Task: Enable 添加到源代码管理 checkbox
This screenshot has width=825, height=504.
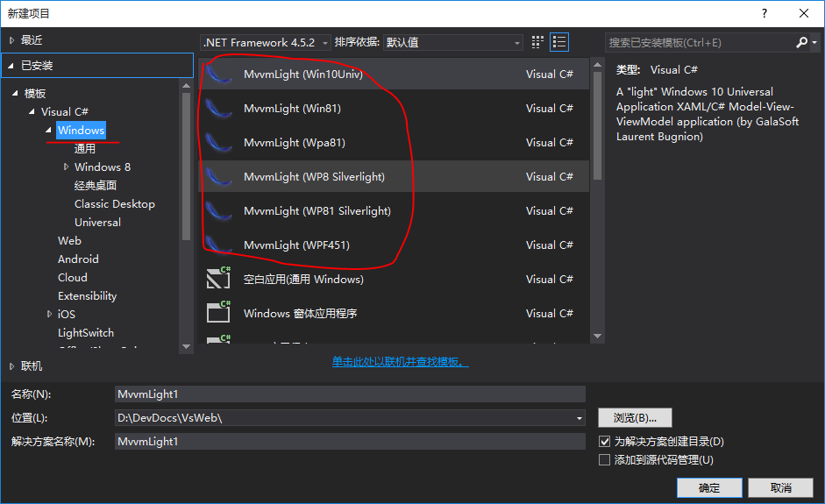Action: 605,460
